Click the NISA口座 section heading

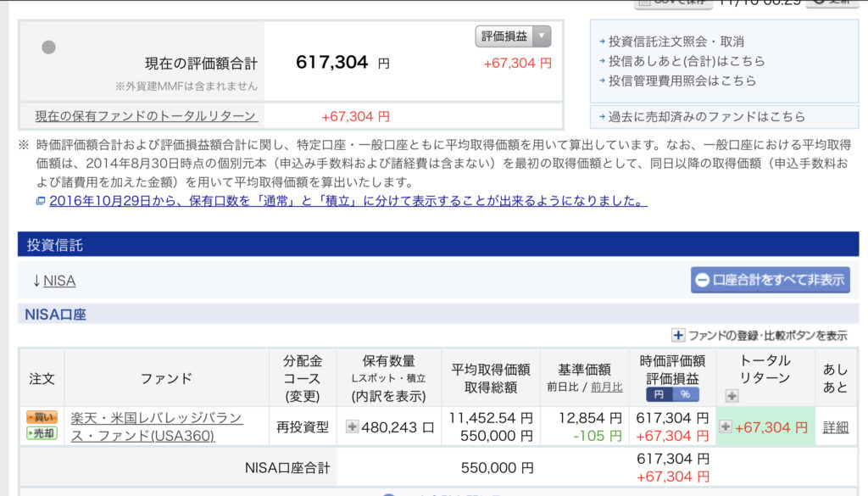55,315
